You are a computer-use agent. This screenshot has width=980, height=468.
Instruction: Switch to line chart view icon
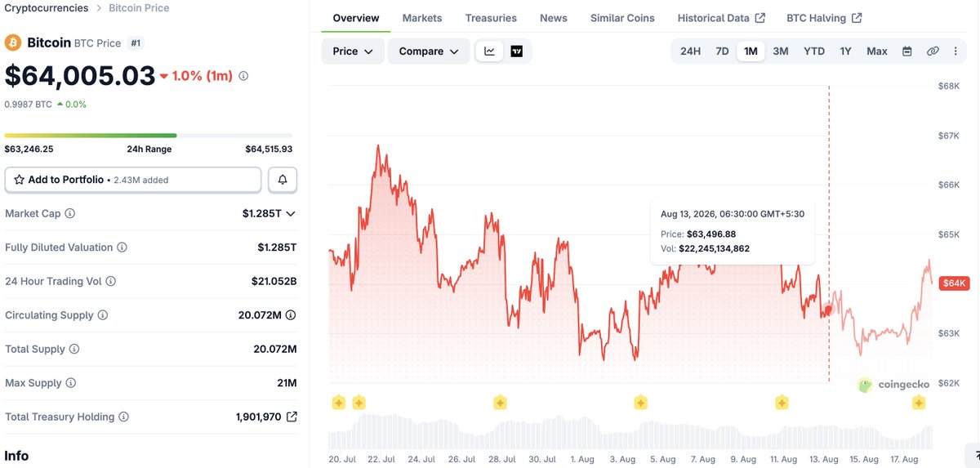click(x=489, y=51)
